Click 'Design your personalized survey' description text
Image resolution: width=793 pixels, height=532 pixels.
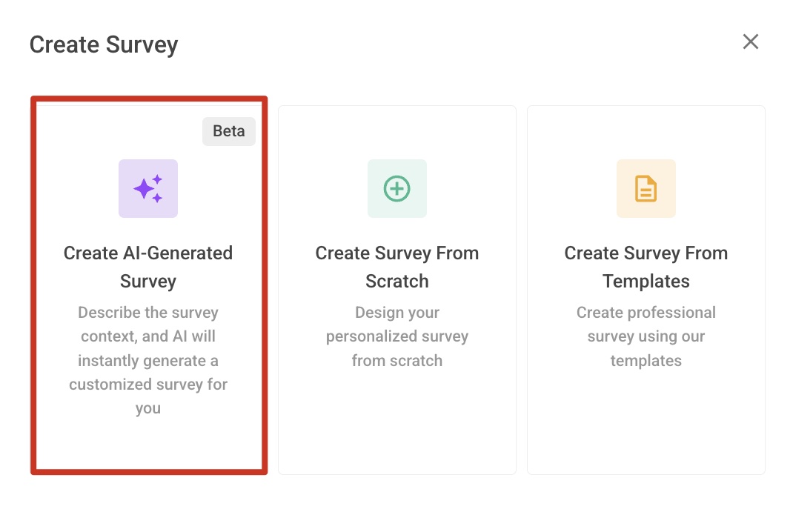(x=397, y=336)
